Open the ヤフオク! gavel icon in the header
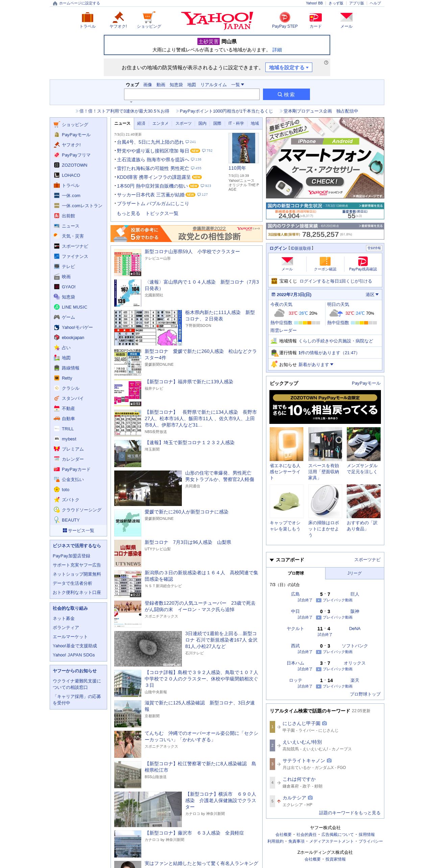Viewport: 434px width, 868px height. pyautogui.click(x=118, y=17)
